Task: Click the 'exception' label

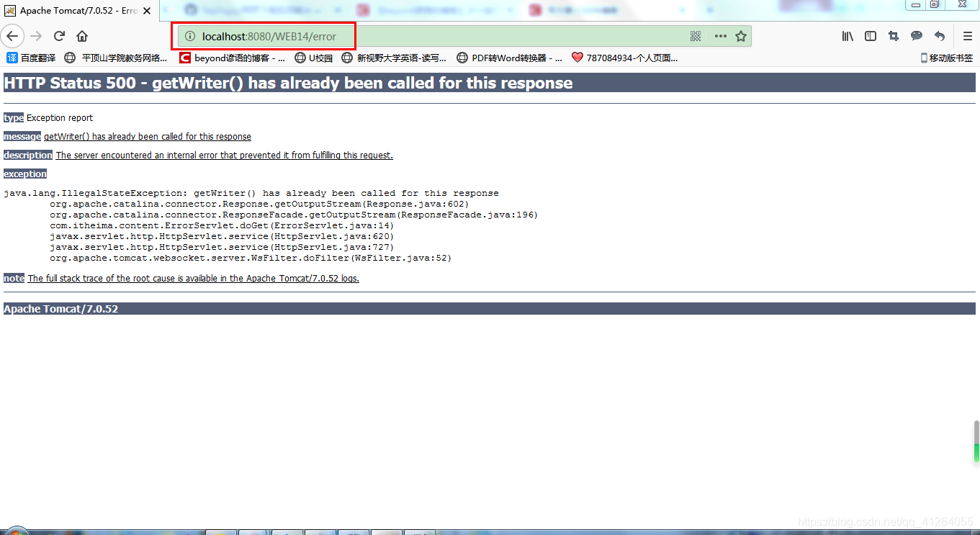Action: click(25, 174)
